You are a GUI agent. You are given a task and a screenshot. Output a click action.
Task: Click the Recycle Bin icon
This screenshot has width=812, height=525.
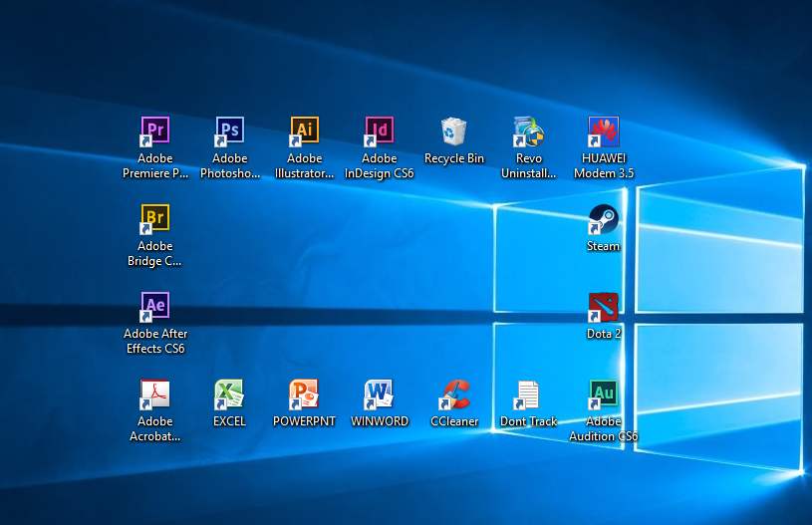click(x=453, y=131)
